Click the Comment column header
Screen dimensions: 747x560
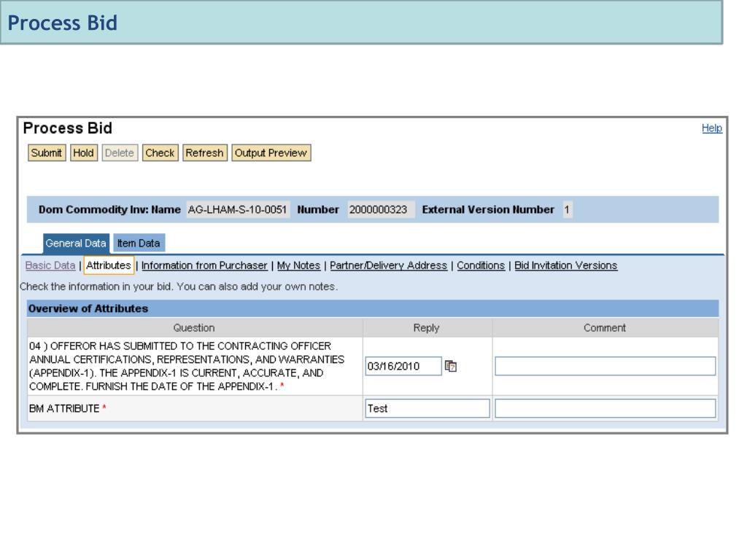[x=605, y=327]
